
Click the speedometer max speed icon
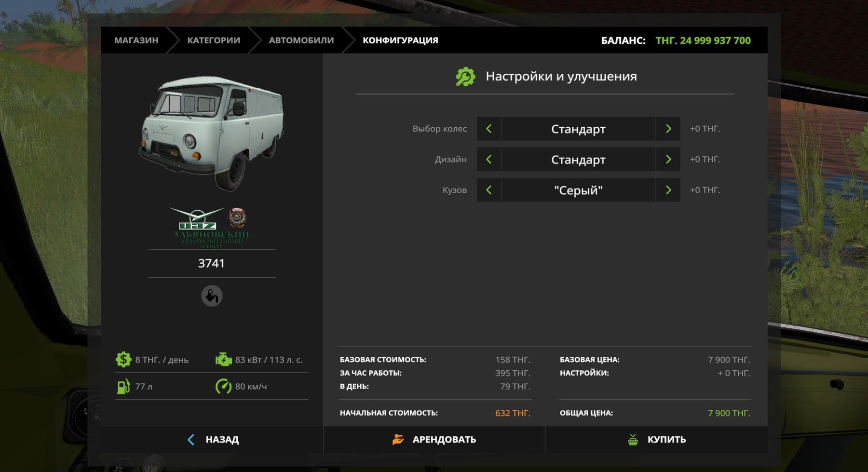pos(223,387)
